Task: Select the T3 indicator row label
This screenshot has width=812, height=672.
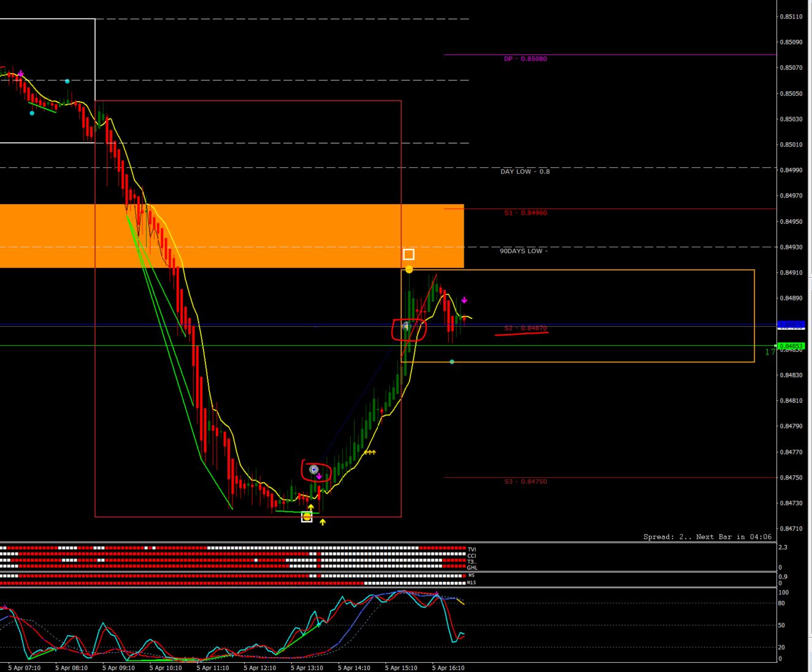Action: coord(472,562)
